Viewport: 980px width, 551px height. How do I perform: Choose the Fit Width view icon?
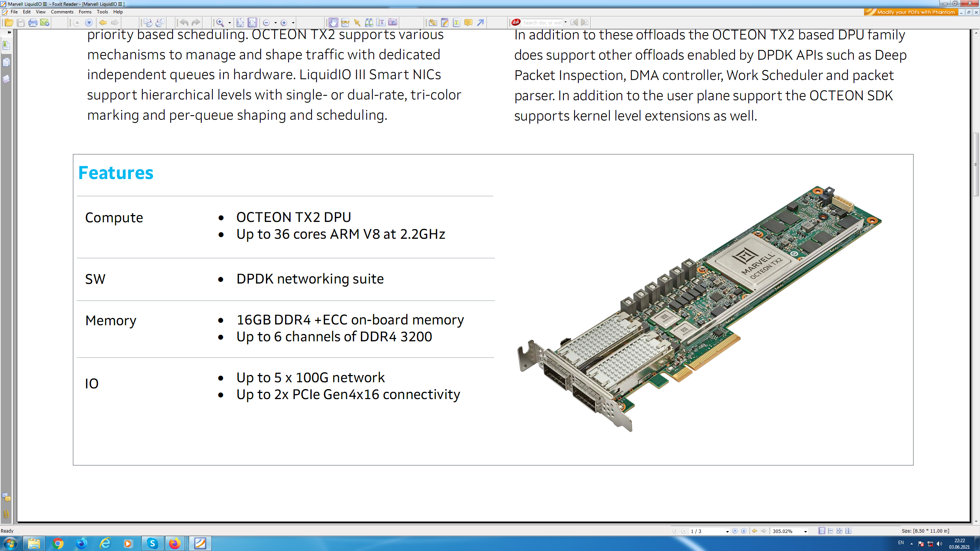252,23
